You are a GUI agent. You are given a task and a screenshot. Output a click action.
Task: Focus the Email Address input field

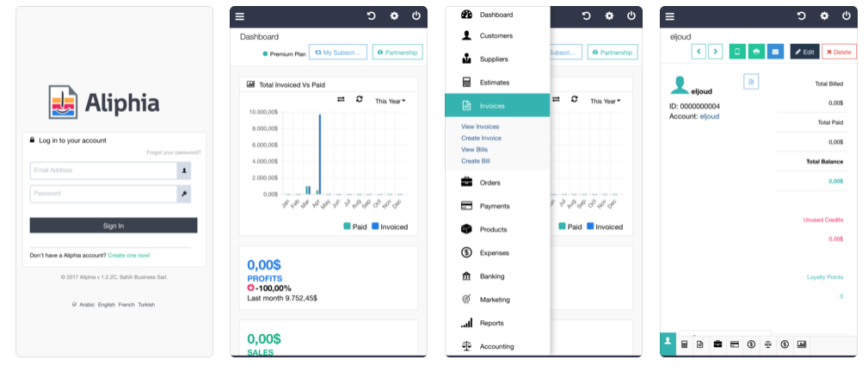[103, 170]
